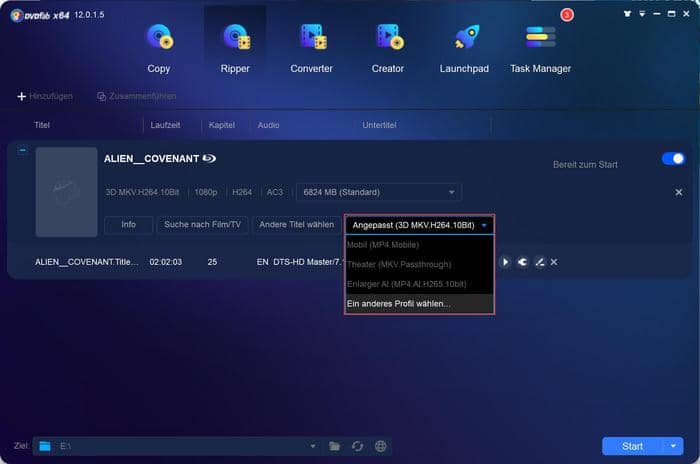
Task: Click the 02:02:03 runtime value
Action: [x=166, y=262]
